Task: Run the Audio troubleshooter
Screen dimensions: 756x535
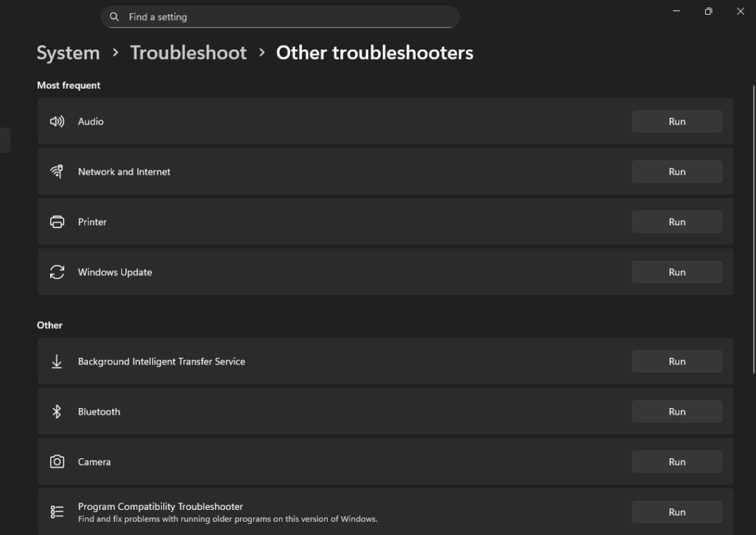Action: coord(676,121)
